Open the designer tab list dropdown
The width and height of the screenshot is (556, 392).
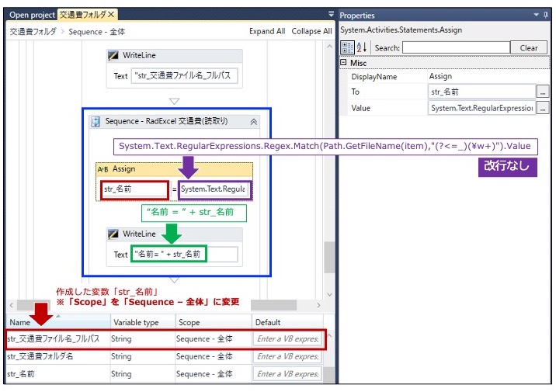331,14
